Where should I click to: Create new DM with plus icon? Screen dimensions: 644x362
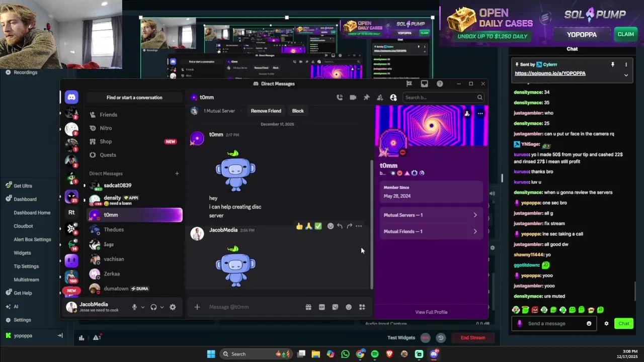point(177,173)
